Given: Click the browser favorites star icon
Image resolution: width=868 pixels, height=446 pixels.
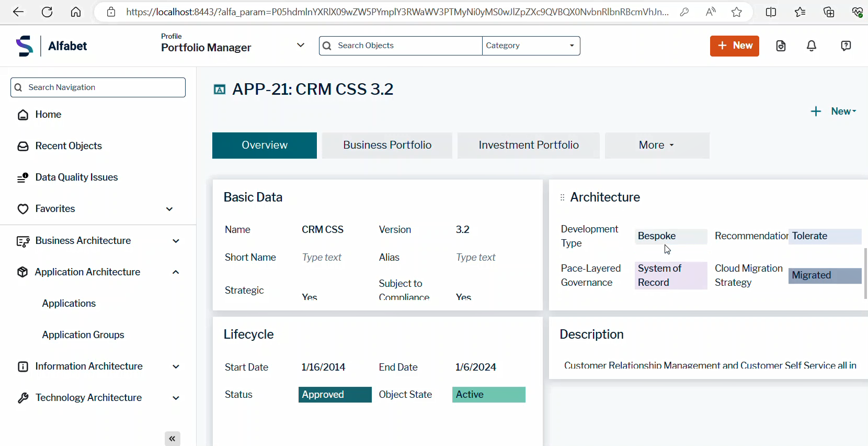Looking at the screenshot, I should pos(736,12).
